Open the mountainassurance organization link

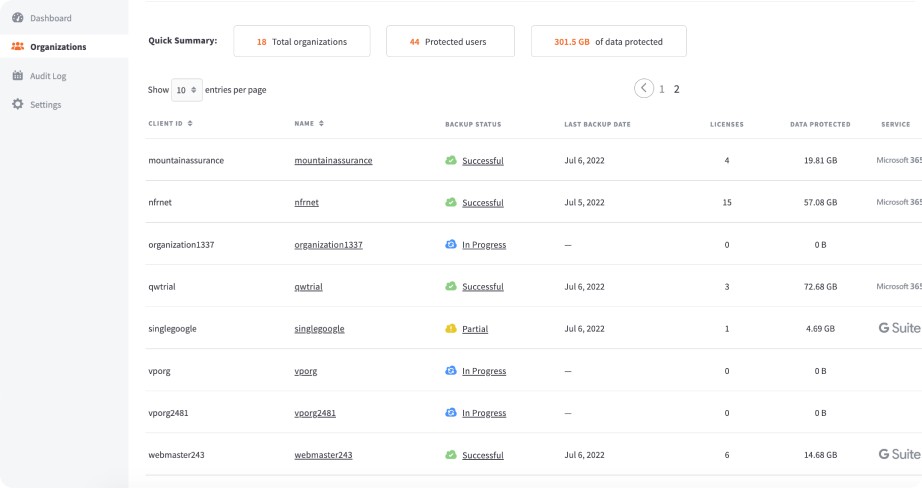pyautogui.click(x=333, y=161)
